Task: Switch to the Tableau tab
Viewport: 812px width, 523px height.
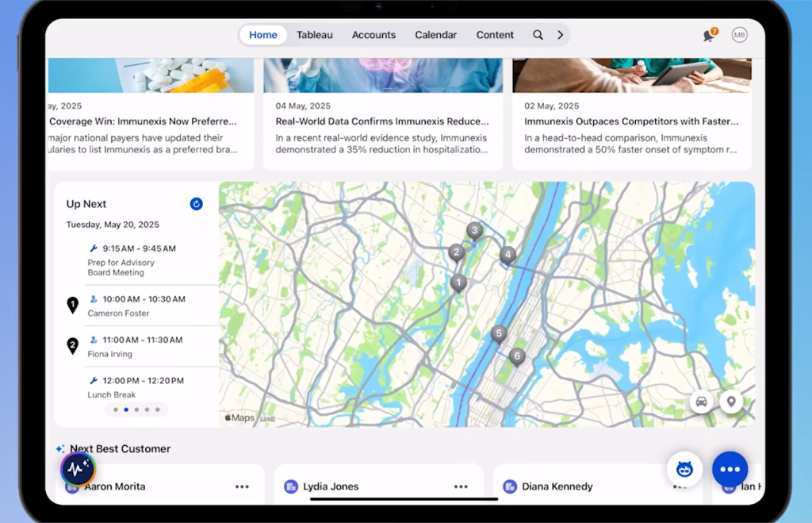Action: tap(314, 35)
